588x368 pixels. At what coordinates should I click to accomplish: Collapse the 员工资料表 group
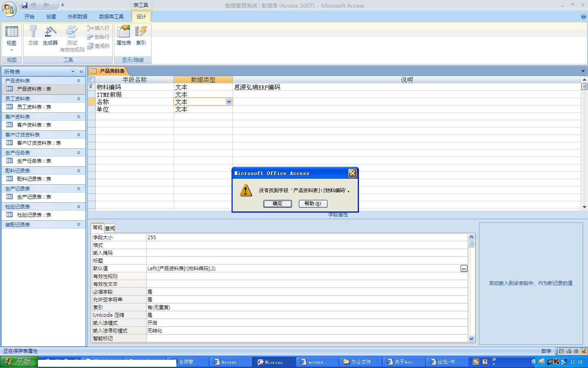coord(78,99)
